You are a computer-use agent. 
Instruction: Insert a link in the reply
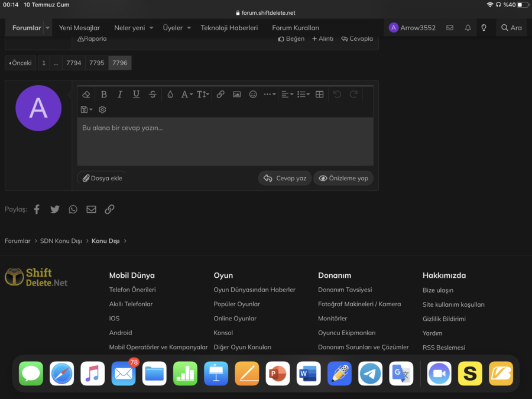[x=220, y=95]
